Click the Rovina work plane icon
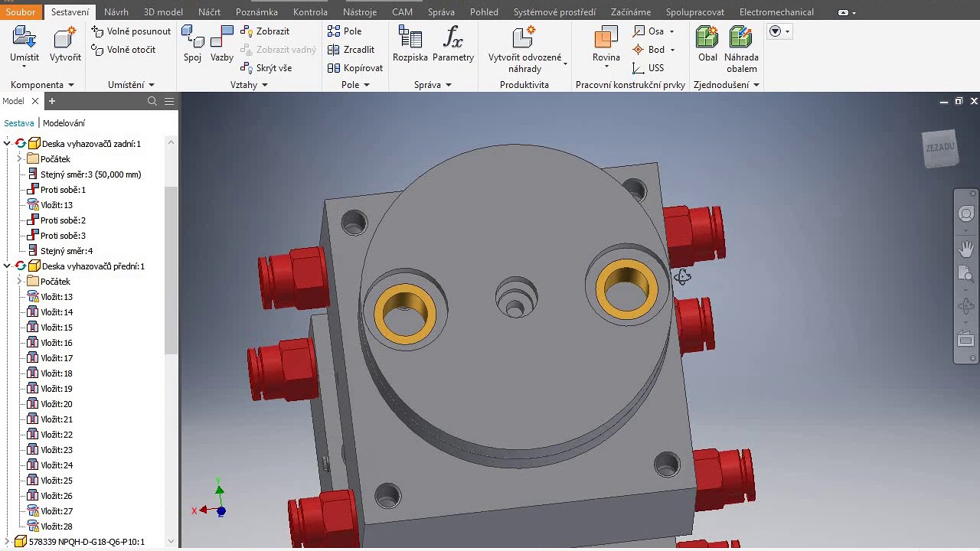Viewport: 980px width, 551px height. 606,38
